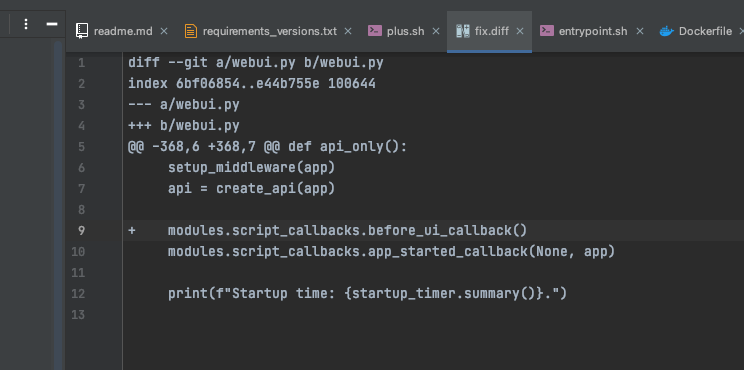Click the plus.sh shell script icon

[375, 31]
